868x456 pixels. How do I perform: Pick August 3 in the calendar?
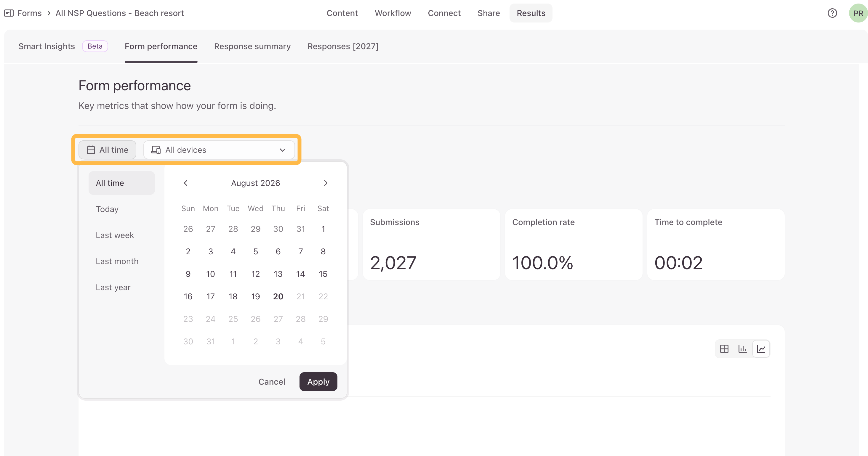coord(211,252)
